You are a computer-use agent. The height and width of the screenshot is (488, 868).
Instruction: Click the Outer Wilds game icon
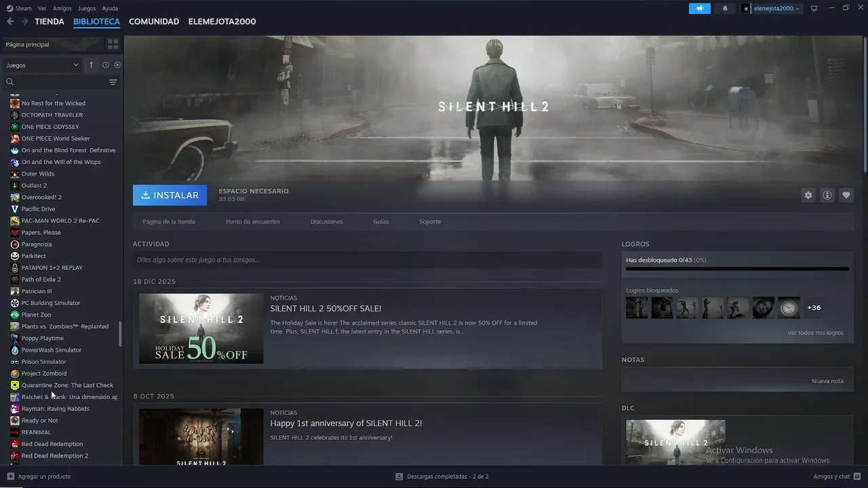tap(15, 174)
